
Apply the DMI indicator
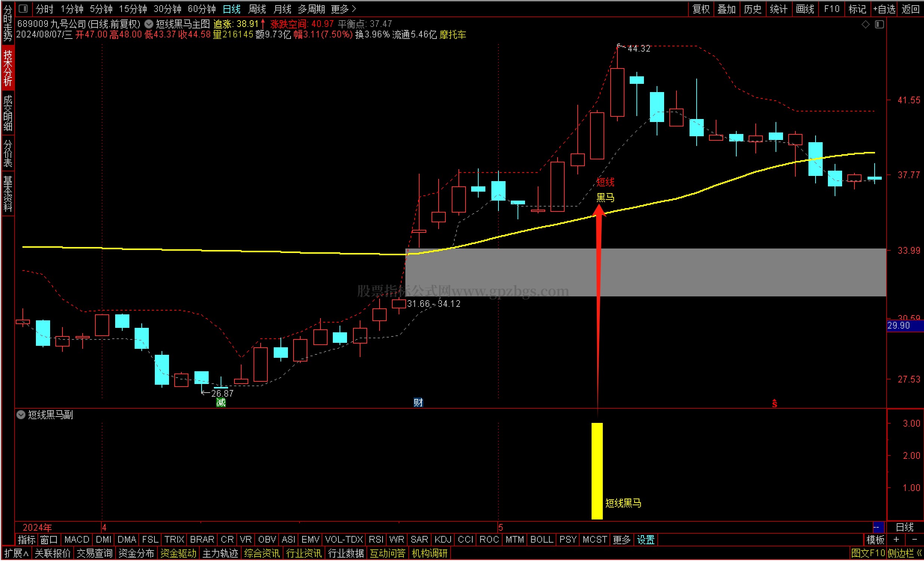click(x=104, y=540)
